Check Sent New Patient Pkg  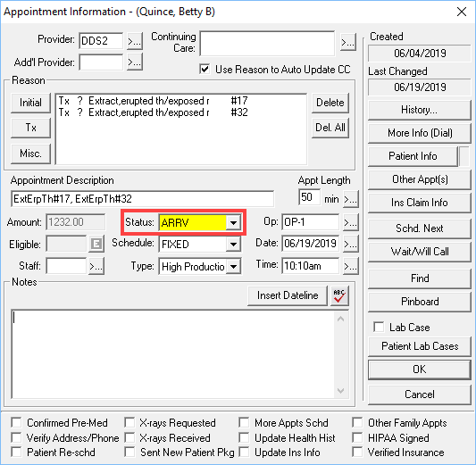pyautogui.click(x=129, y=452)
